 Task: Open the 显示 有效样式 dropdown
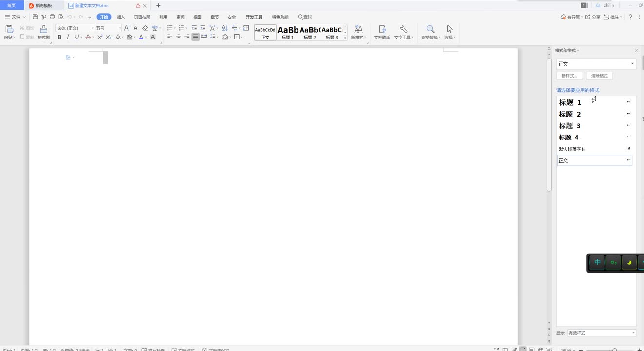point(602,333)
